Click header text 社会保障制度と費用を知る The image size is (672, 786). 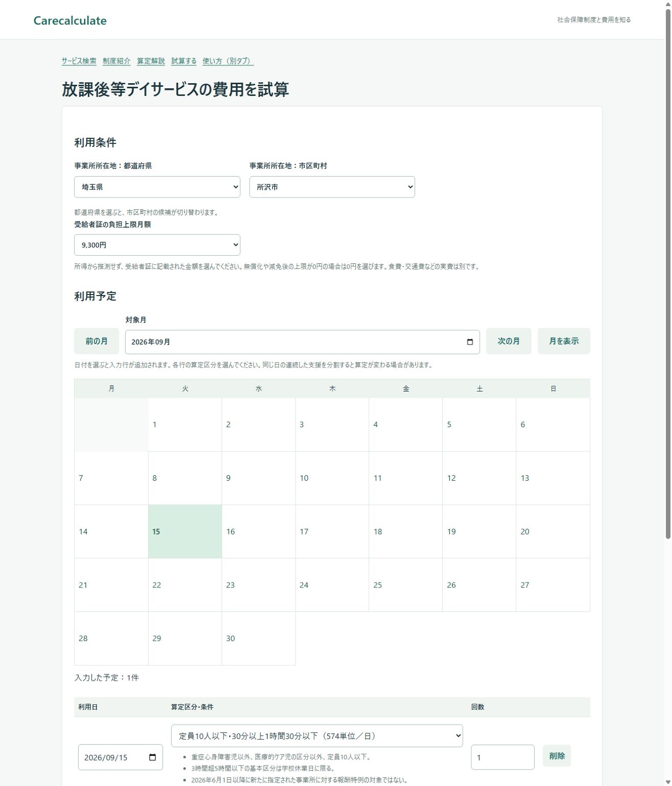(x=594, y=20)
